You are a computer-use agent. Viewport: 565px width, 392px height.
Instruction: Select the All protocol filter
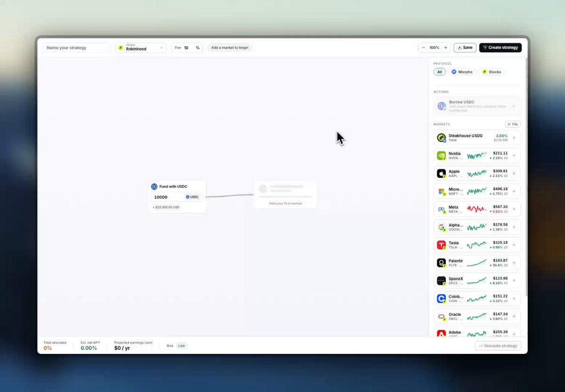click(x=439, y=72)
